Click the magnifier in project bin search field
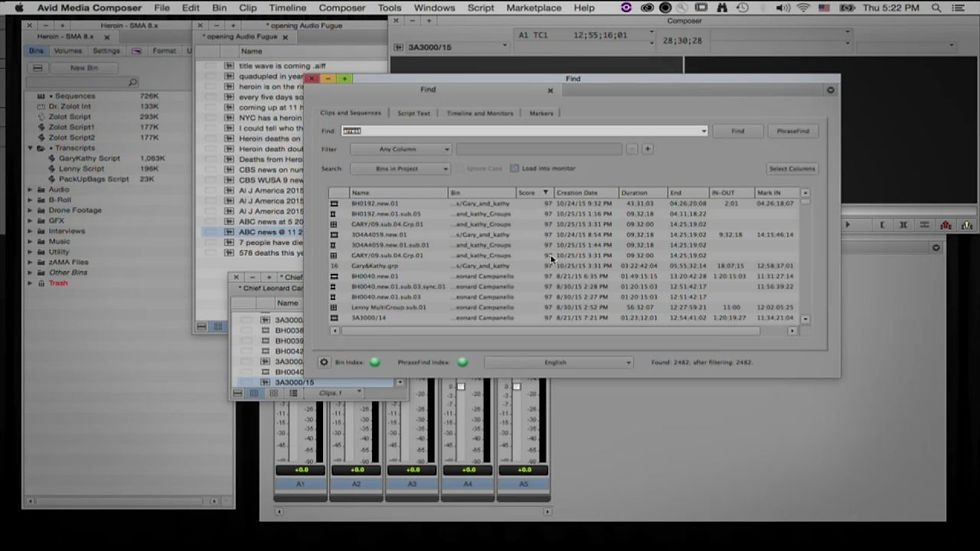This screenshot has height=551, width=980. pos(132,82)
